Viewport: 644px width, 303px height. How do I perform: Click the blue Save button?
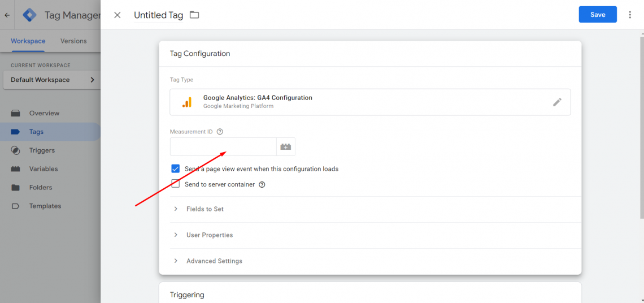[x=598, y=14]
